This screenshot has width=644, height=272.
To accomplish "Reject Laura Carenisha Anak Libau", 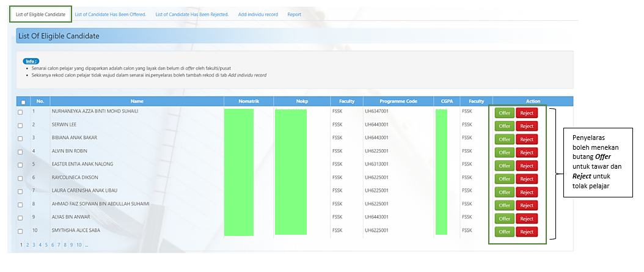I will coord(526,192).
